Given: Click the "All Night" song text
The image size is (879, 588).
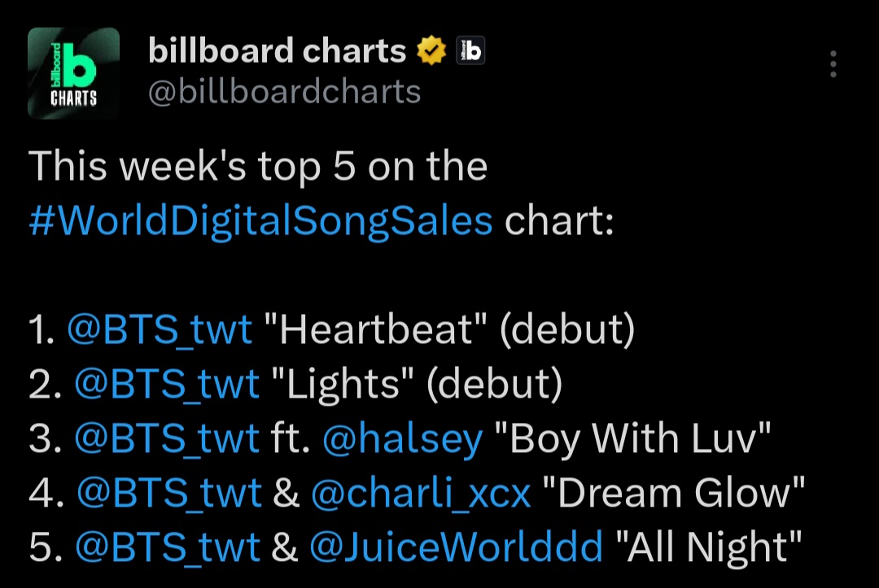Looking at the screenshot, I should (x=709, y=547).
